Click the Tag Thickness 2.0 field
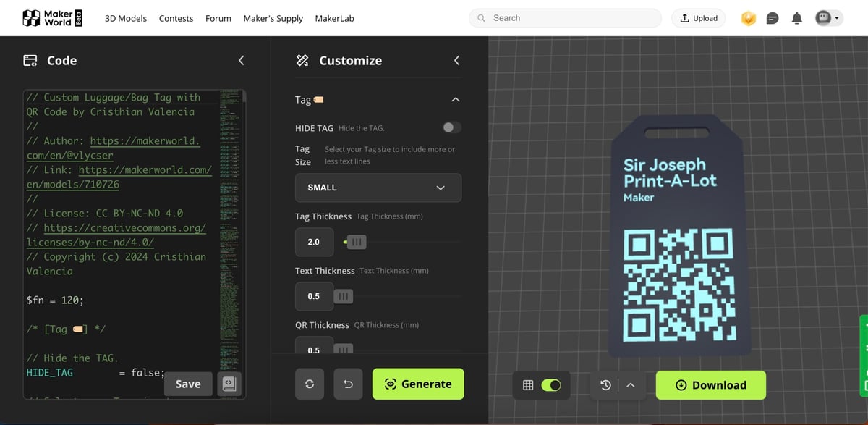The width and height of the screenshot is (868, 425). point(314,242)
